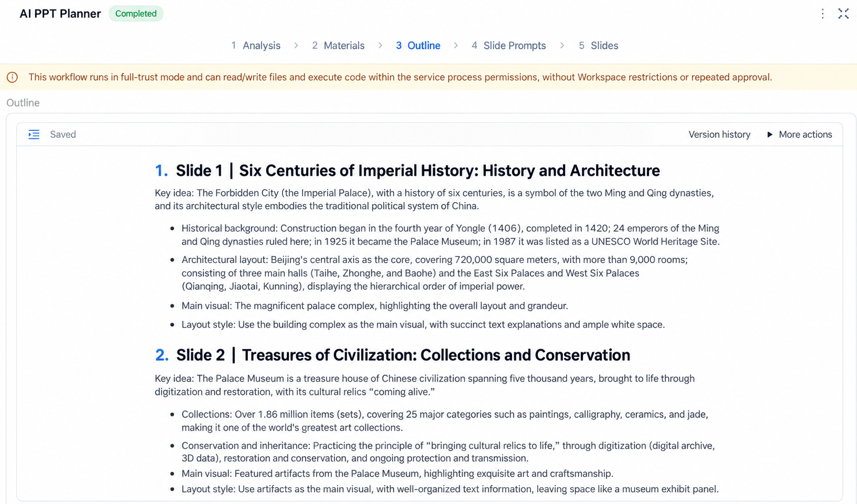Go to step 2 Materials
This screenshot has width=857, height=504.
click(x=338, y=46)
